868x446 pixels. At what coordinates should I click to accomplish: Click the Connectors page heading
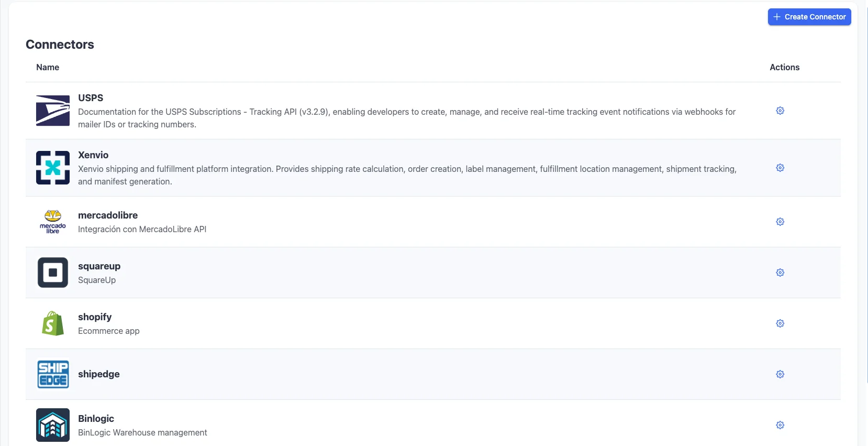tap(60, 45)
